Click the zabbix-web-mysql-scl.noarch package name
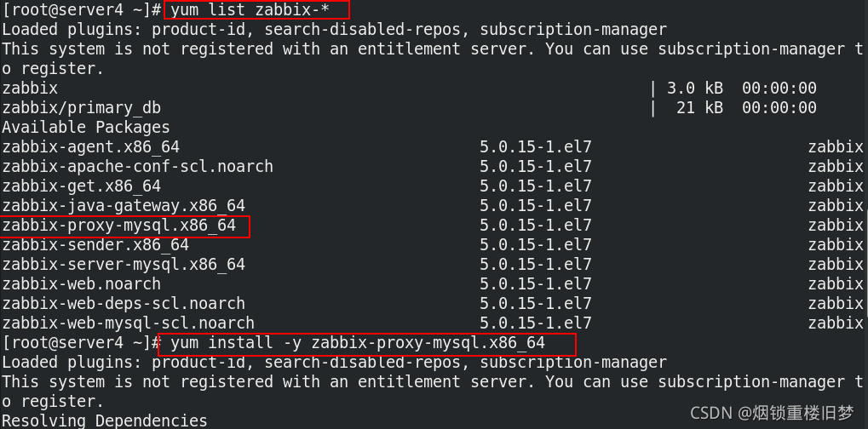Viewport: 868px width, 429px height. [x=129, y=323]
